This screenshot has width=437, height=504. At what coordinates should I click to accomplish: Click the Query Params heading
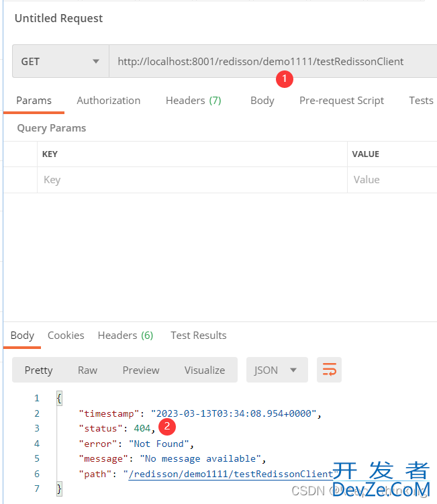52,128
